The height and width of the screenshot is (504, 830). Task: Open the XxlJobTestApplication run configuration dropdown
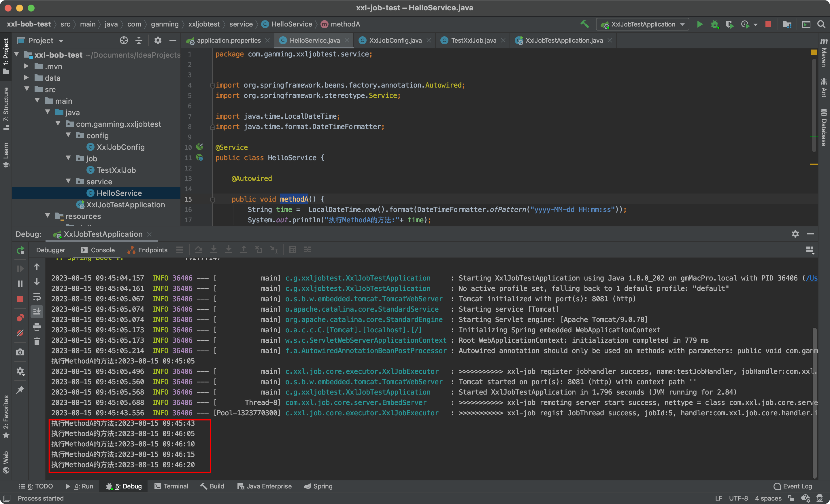click(642, 24)
